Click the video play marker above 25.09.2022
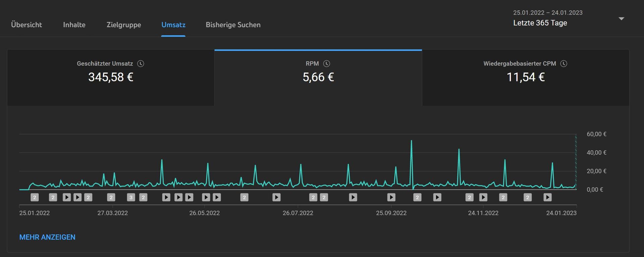This screenshot has width=644, height=257. 391,198
